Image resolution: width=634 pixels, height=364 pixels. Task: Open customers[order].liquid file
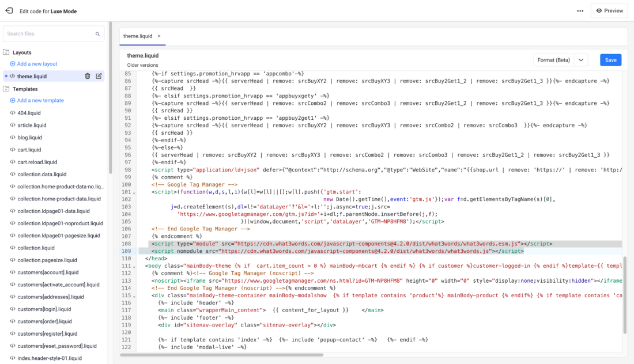coord(44,321)
